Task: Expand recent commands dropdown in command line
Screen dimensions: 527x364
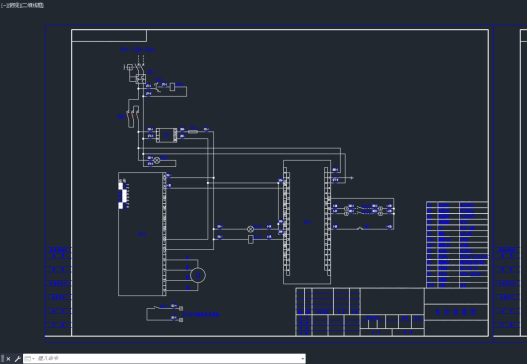Action: (30, 359)
